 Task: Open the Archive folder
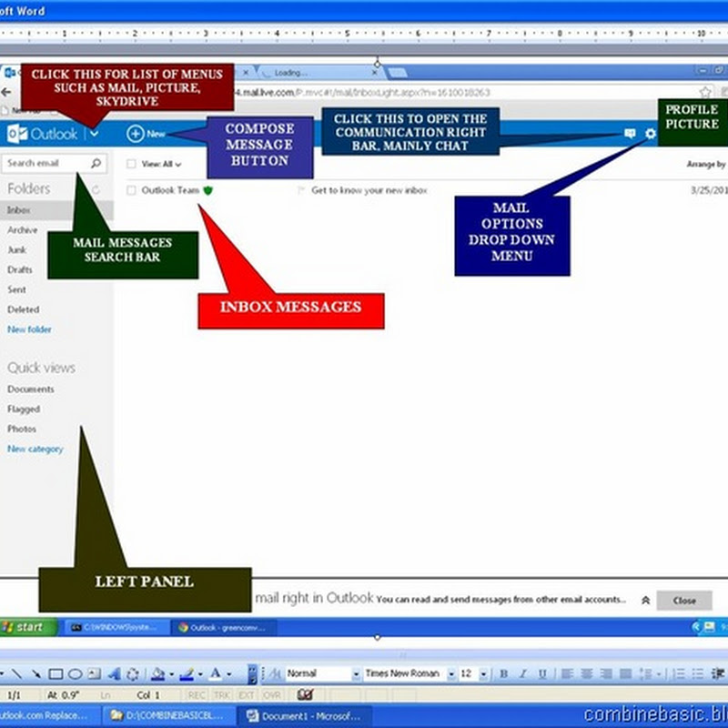[x=22, y=230]
